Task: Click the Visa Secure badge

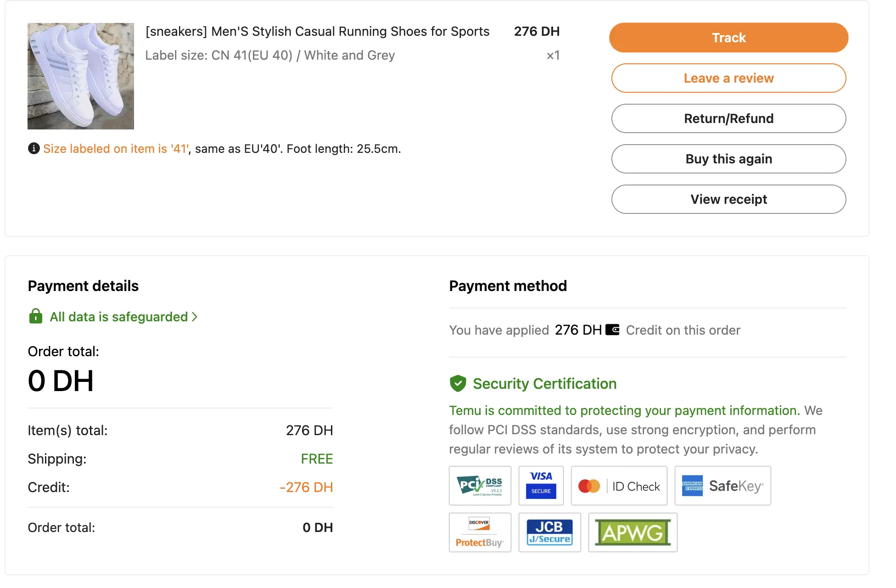Action: click(541, 486)
